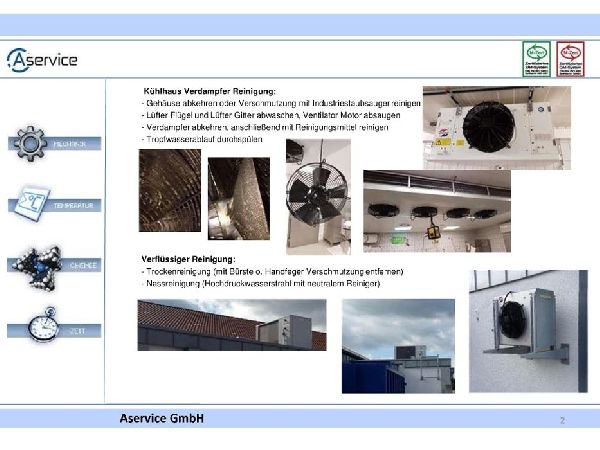Image resolution: width=600 pixels, height=450 pixels.
Task: Click the gear icon for Mechanik
Action: coord(31,144)
